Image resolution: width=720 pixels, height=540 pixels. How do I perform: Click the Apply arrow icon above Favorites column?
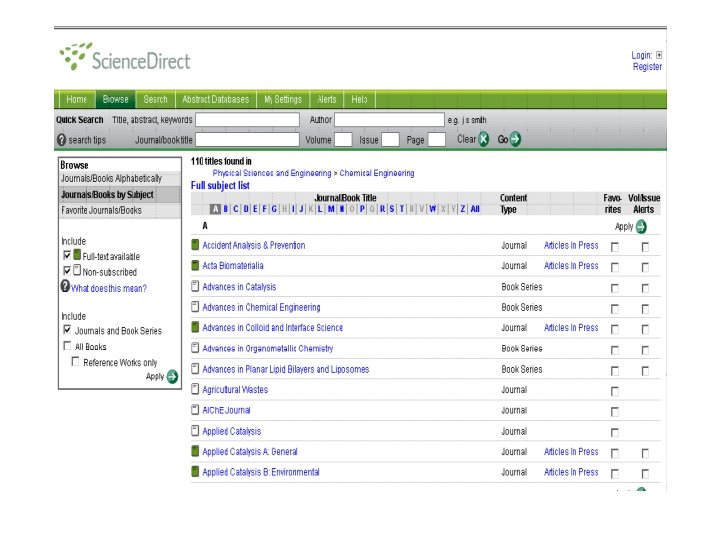(641, 226)
